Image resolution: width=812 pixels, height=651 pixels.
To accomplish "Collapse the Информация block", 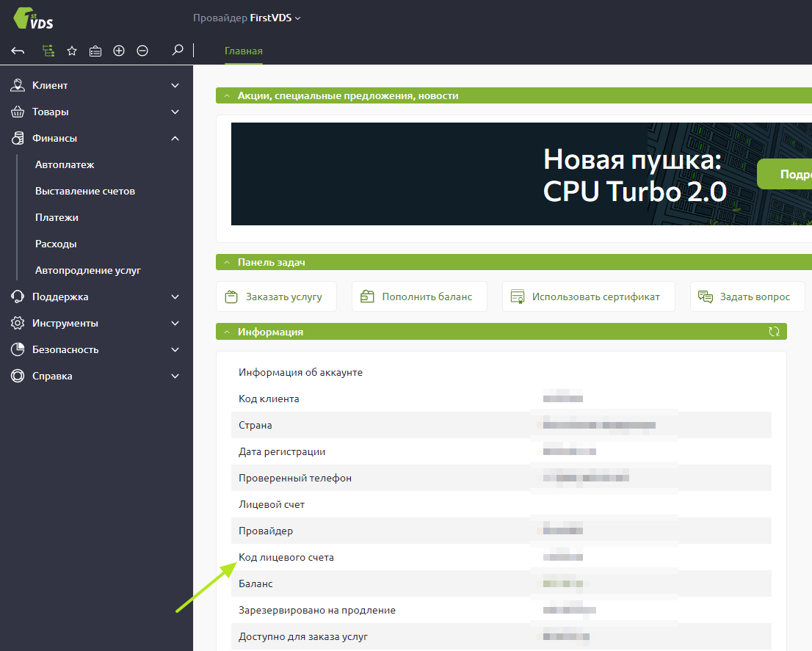I will click(x=227, y=332).
